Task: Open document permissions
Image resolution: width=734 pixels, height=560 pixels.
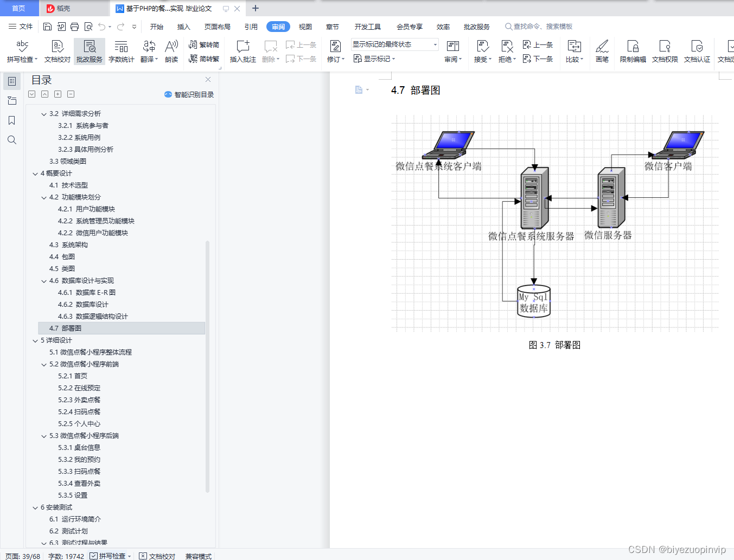Action: pos(665,52)
